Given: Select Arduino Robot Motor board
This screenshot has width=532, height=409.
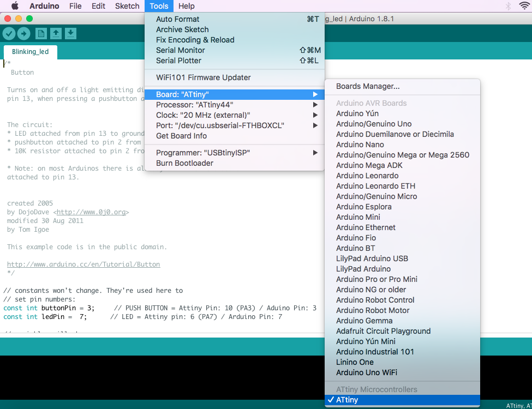Looking at the screenshot, I should pos(402,310).
